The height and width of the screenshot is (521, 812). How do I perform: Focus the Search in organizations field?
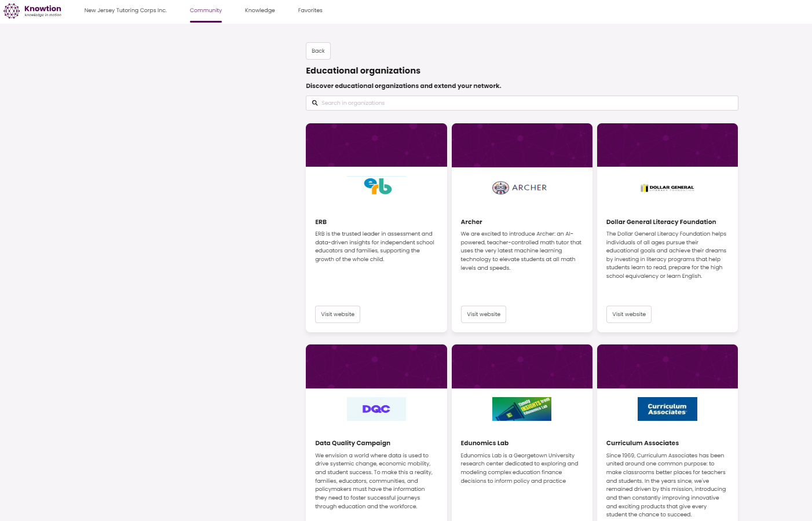click(x=522, y=103)
